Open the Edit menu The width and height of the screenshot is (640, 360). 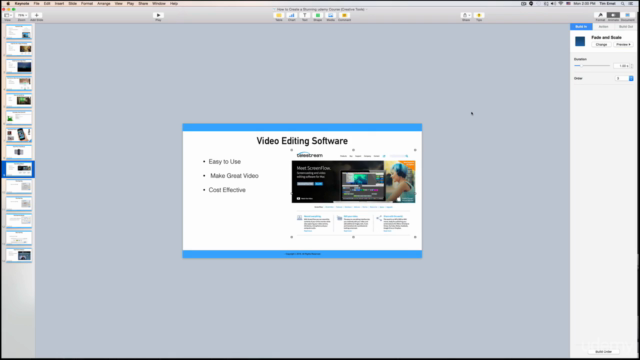pos(47,3)
